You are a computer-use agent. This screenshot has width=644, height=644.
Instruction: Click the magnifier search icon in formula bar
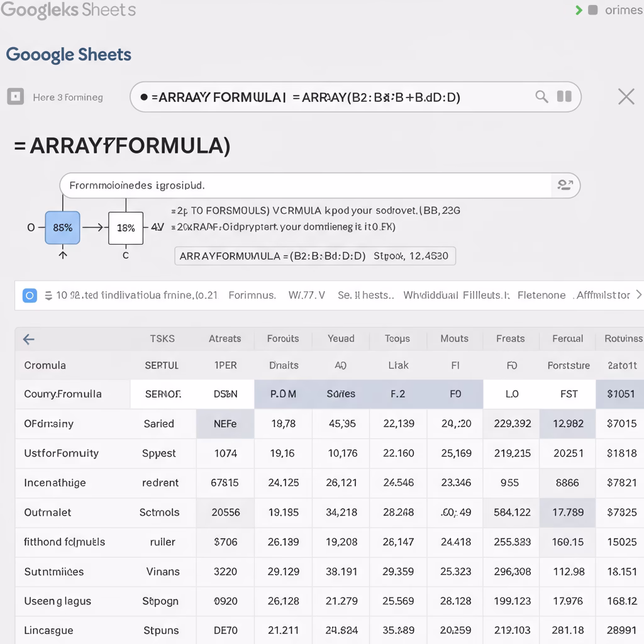coord(541,97)
